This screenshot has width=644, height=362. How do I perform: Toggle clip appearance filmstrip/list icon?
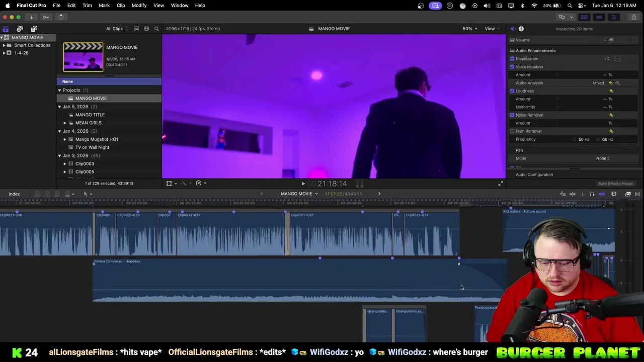click(136, 29)
